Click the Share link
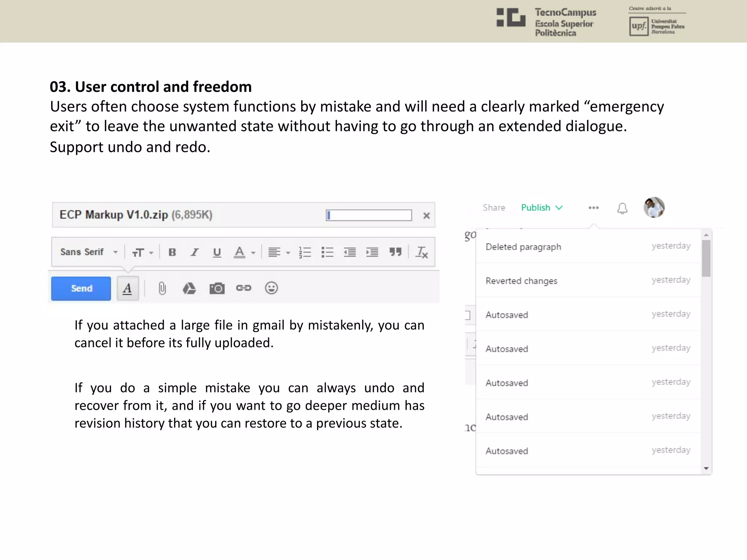The width and height of the screenshot is (747, 560). click(494, 208)
